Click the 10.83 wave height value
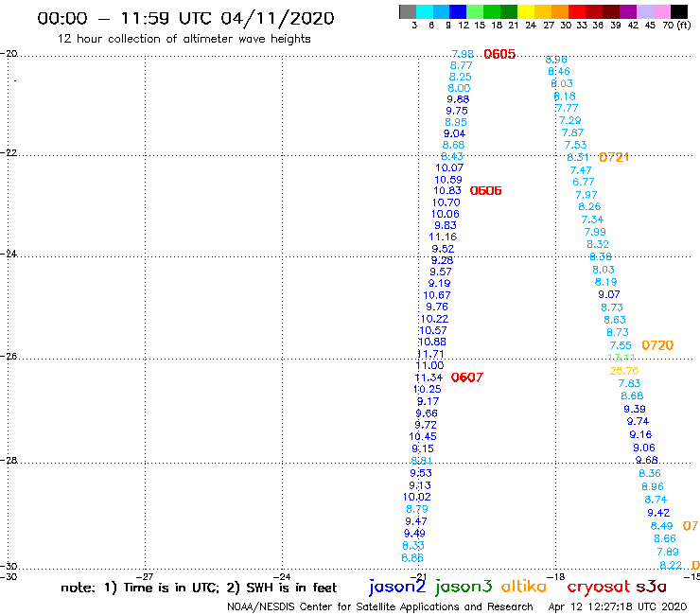Viewport: 700px width, 615px height. pos(447,191)
